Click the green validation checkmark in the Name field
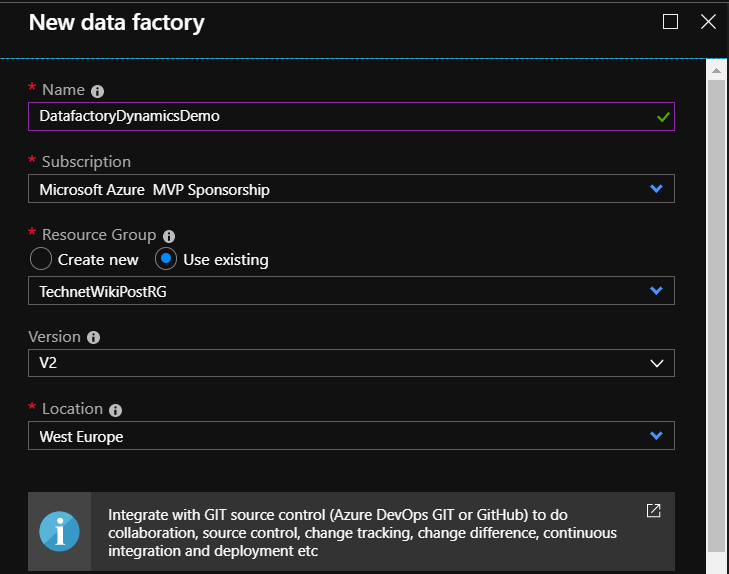This screenshot has height=574, width=729. click(663, 117)
